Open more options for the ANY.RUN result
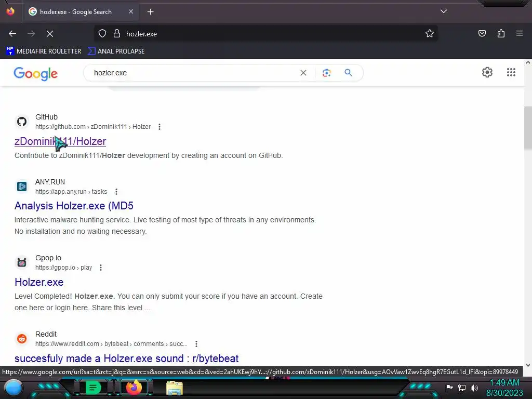This screenshot has height=399, width=532. tap(116, 192)
